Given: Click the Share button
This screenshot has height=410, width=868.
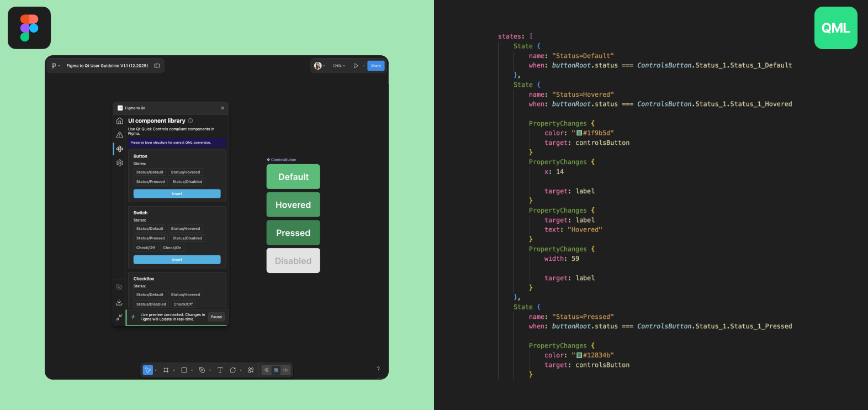Looking at the screenshot, I should pyautogui.click(x=376, y=66).
